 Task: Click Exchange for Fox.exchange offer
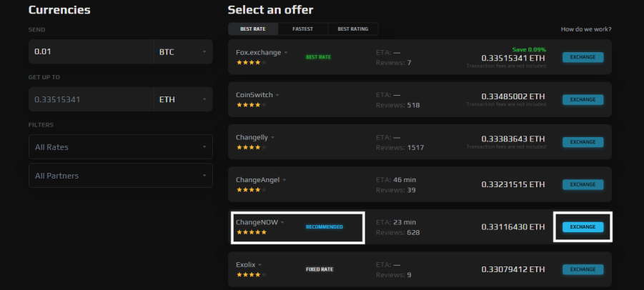[x=583, y=57]
